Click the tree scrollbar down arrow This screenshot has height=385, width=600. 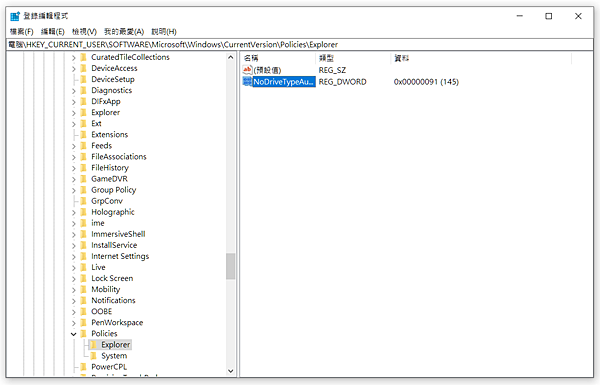click(x=230, y=371)
